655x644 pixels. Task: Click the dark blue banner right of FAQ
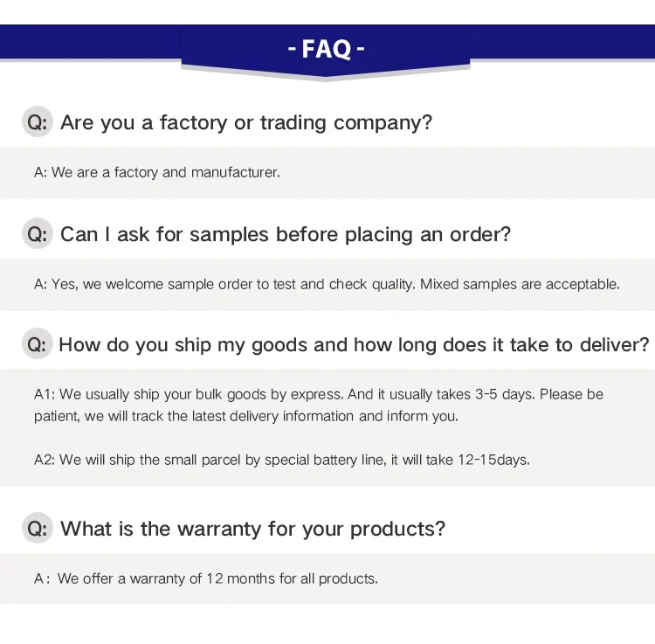tap(562, 42)
